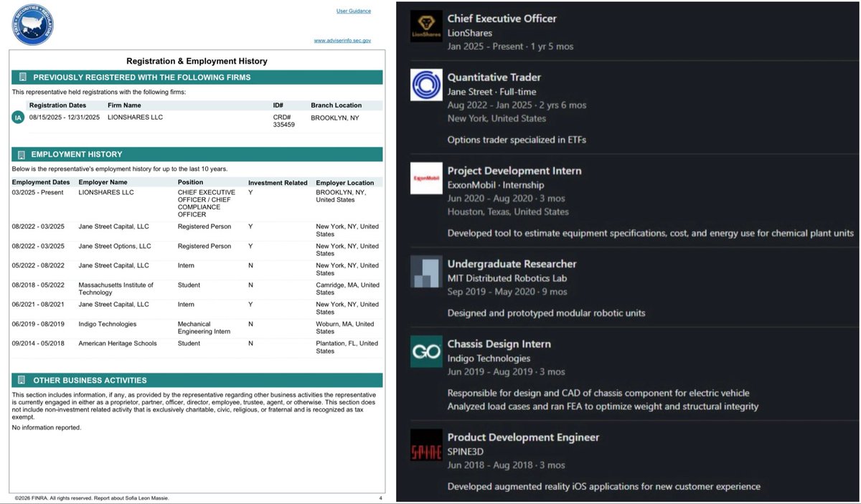Click 'American Heritage Schools' employer cell
Image resolution: width=861 pixels, height=504 pixels.
117,343
